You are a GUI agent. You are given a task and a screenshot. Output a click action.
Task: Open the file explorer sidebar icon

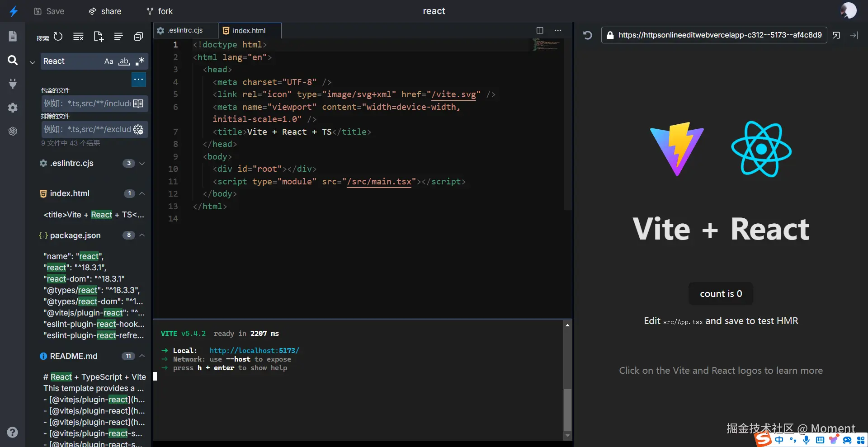click(13, 36)
